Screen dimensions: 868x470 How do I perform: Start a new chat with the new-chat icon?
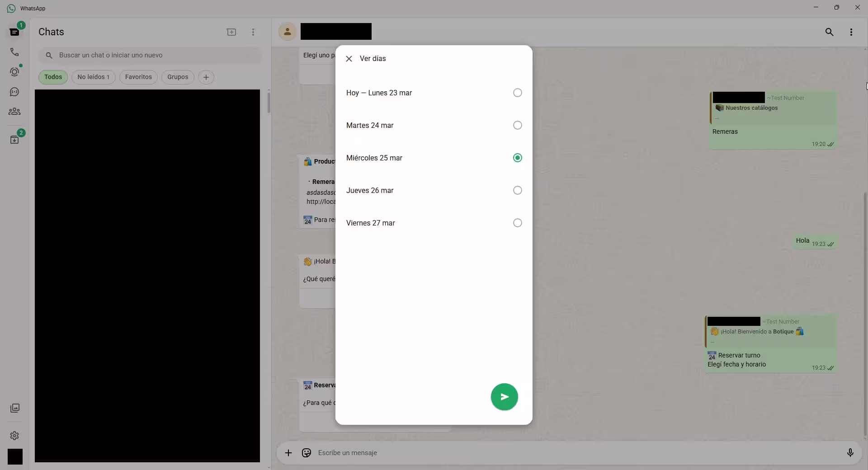231,32
